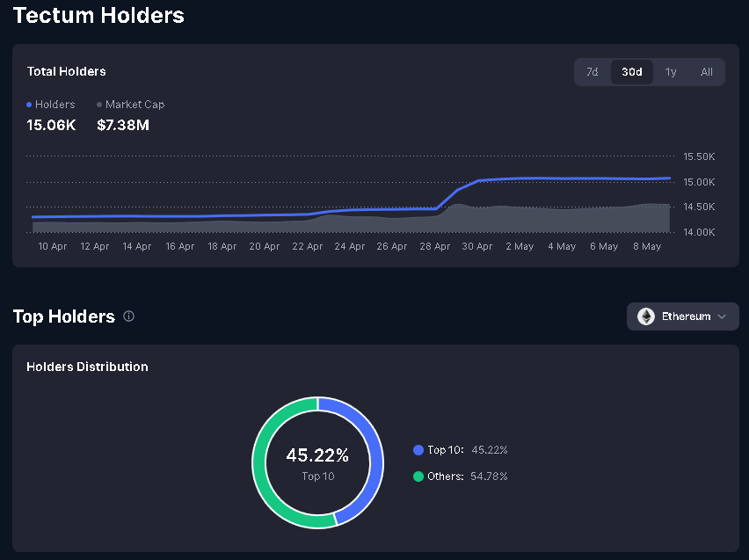Click the 10 Apr axis label
Screen dimensions: 749x560
(x=53, y=246)
